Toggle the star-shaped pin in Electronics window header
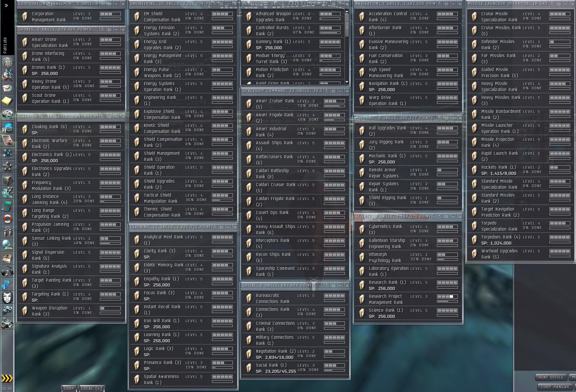576x392 pixels. pos(102,116)
